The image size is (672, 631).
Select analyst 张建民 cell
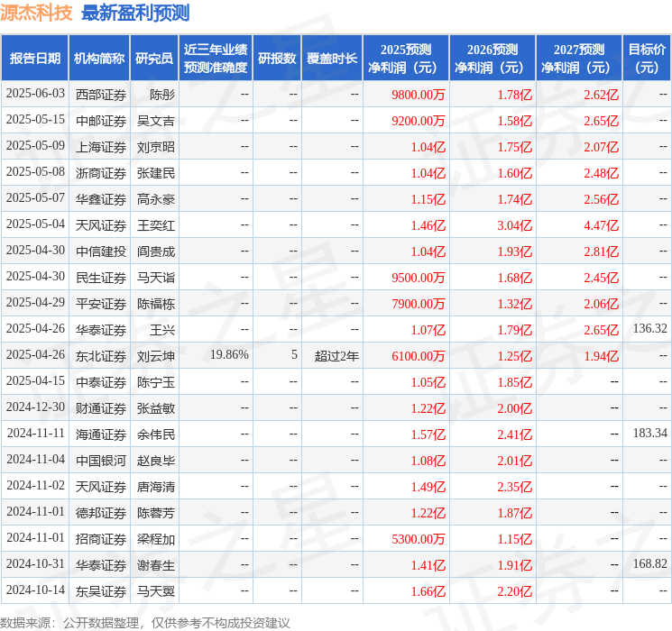[x=154, y=172]
